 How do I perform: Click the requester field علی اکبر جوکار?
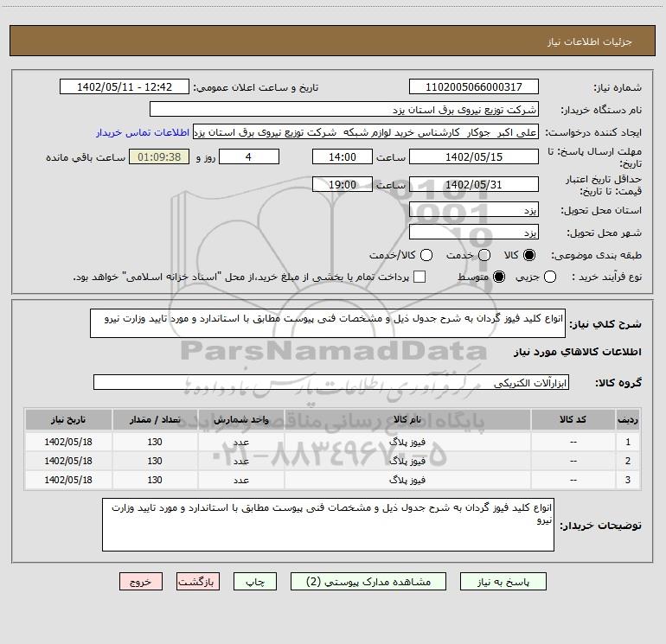pyautogui.click(x=366, y=132)
